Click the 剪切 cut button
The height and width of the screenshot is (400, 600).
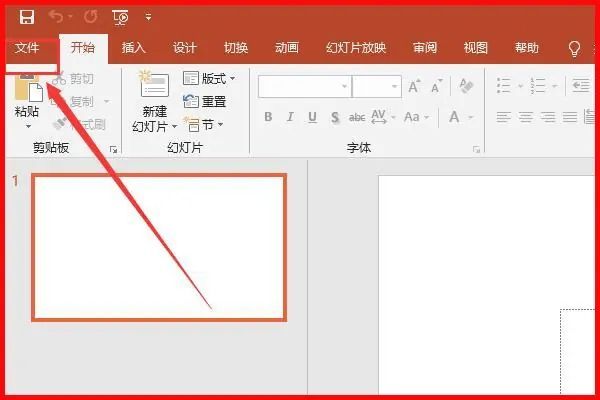pyautogui.click(x=73, y=78)
